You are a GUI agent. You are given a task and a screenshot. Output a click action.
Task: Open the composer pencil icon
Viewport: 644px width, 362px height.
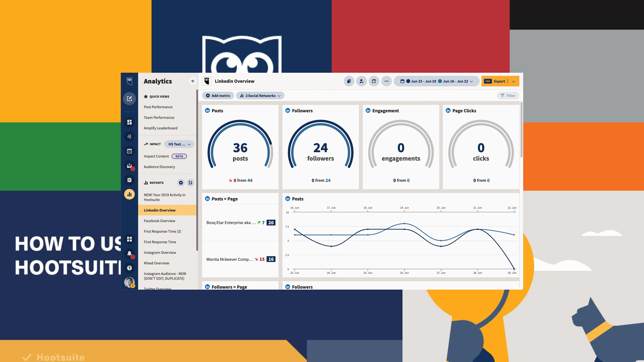tap(129, 99)
